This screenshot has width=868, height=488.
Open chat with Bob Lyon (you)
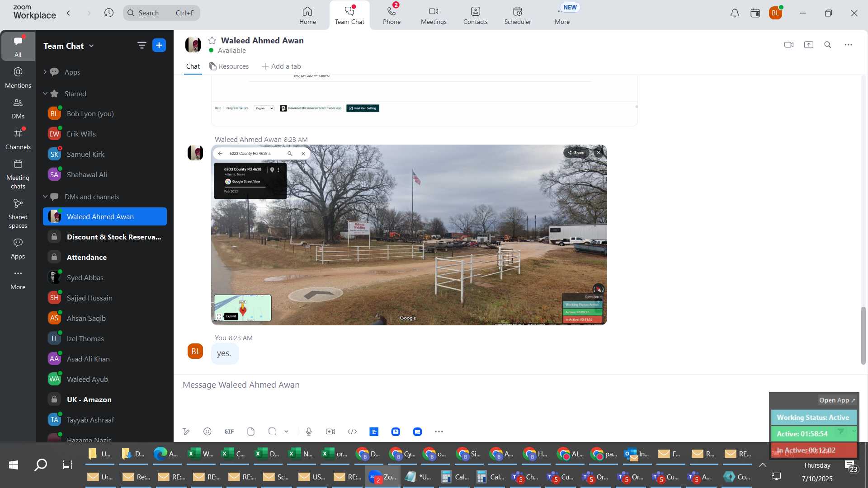coord(105,113)
